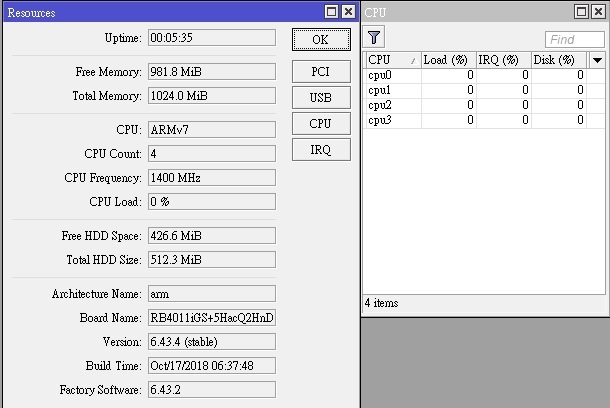Image resolution: width=610 pixels, height=408 pixels.
Task: Click the Total HDD Size field 512.3 MiB
Action: coord(212,259)
